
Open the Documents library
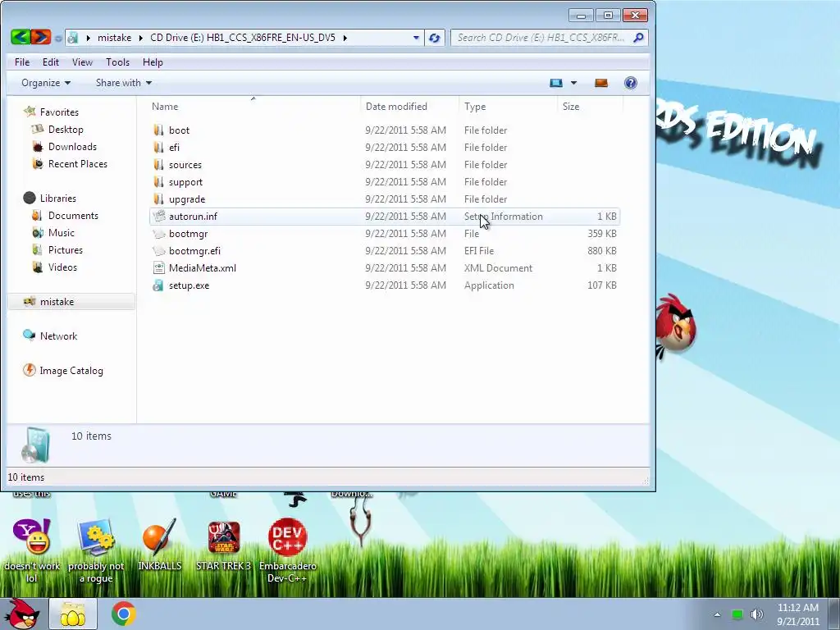pyautogui.click(x=73, y=216)
